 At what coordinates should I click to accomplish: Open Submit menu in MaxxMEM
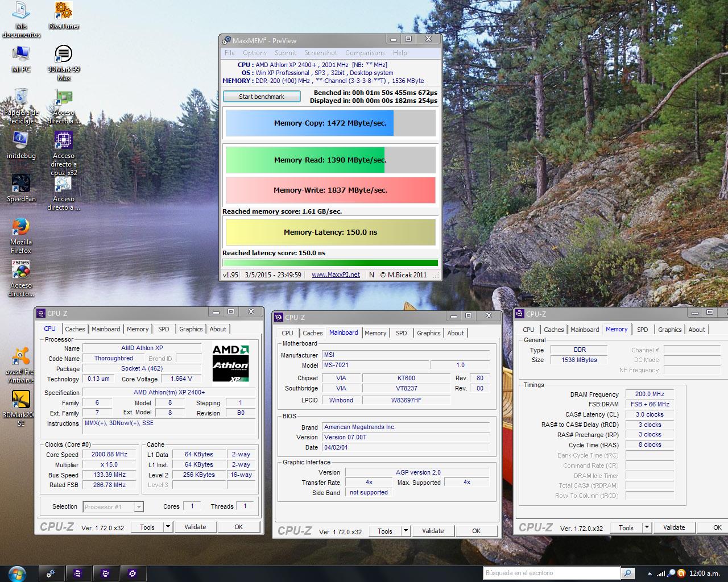286,53
